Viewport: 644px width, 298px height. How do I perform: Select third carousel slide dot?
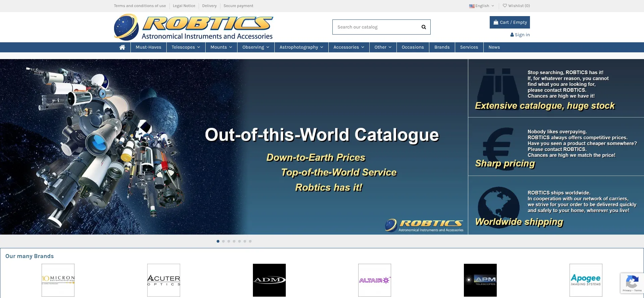click(229, 241)
